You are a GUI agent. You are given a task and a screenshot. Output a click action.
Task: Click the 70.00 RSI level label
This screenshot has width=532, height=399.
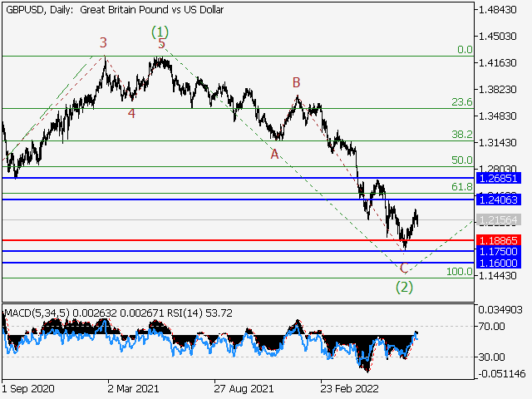click(492, 327)
